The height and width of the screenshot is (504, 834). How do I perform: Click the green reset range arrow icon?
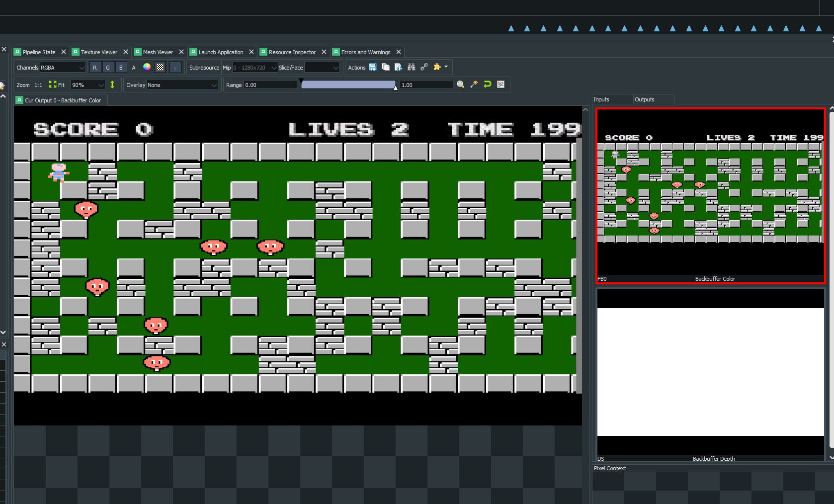(x=488, y=84)
